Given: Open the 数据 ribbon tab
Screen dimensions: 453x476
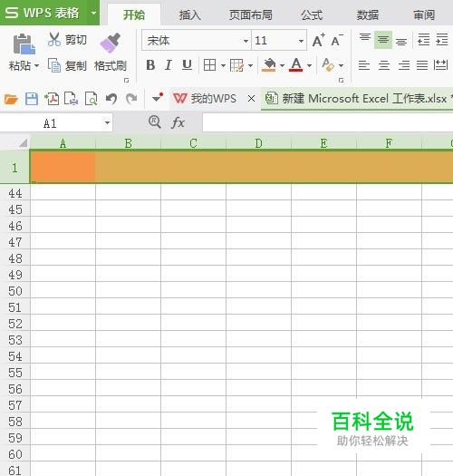Looking at the screenshot, I should [368, 15].
